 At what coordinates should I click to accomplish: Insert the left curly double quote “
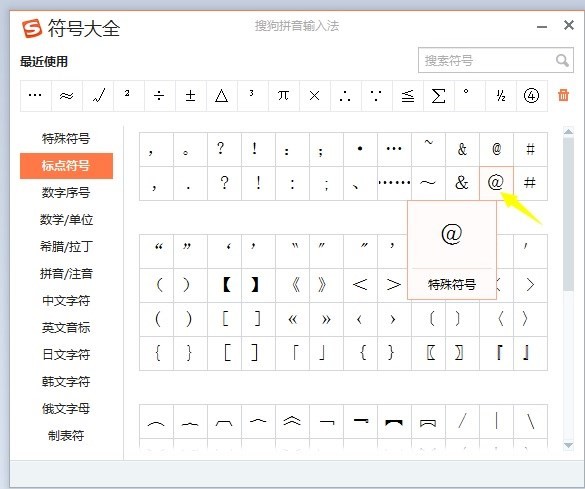coord(157,251)
